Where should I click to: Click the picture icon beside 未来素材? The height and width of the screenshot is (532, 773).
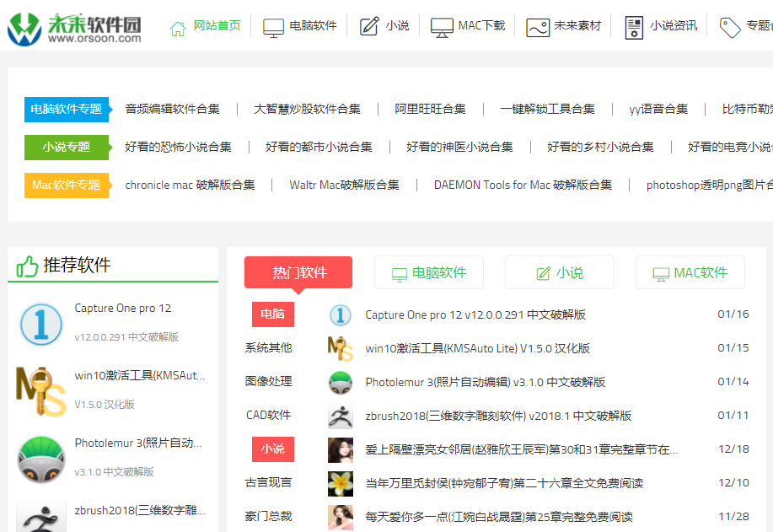(537, 28)
